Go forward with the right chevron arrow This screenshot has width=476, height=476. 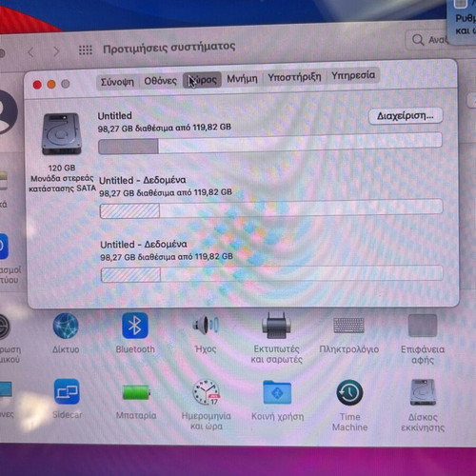[56, 51]
